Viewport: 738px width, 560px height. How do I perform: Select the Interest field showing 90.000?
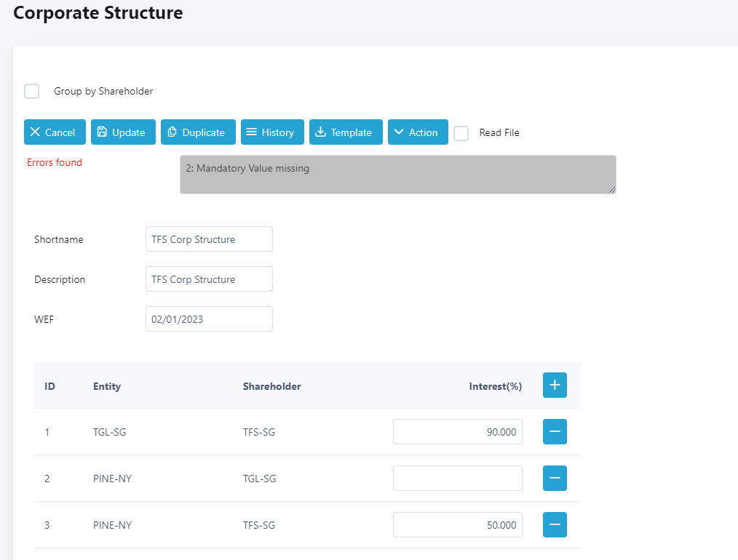457,432
